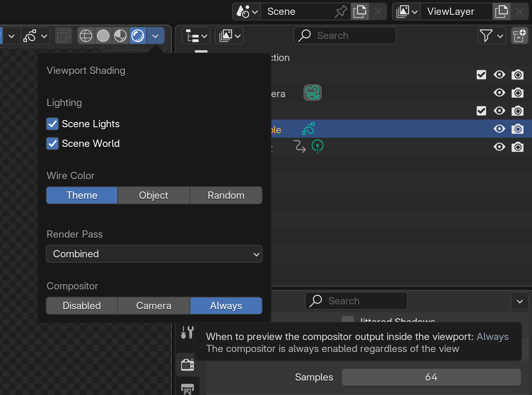This screenshot has width=532, height=395.
Task: Uncheck the Scene Lights checkbox
Action: point(53,124)
